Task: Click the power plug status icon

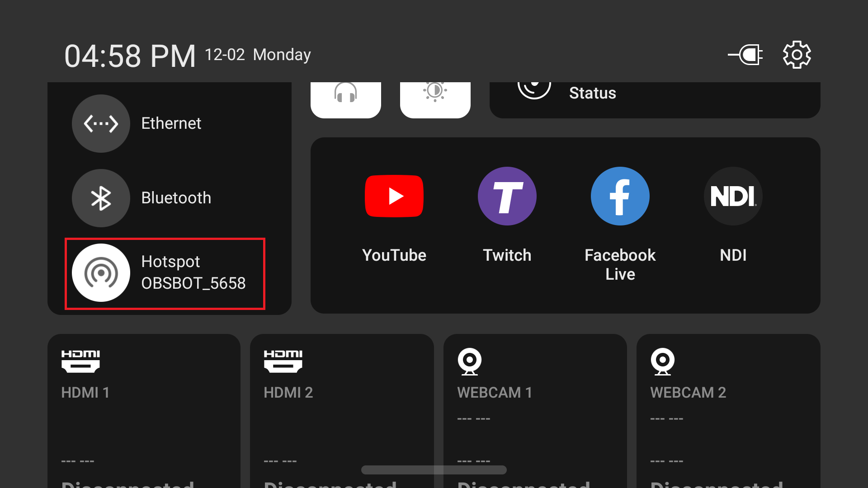Action: (x=745, y=55)
